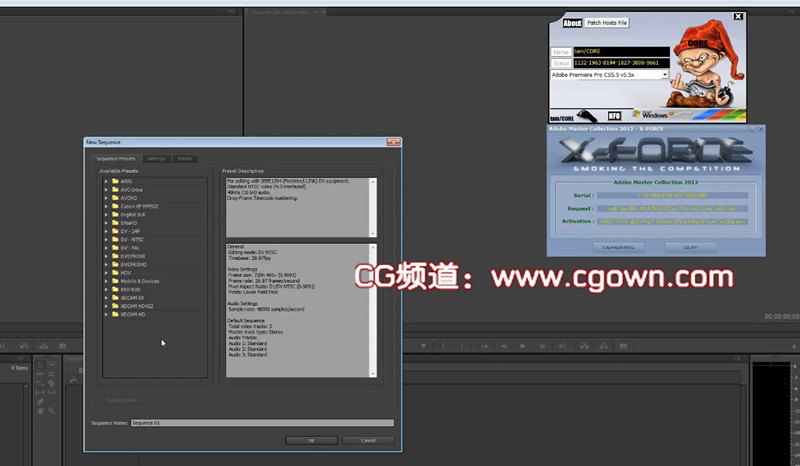Click the X-FORCE Activation field
The height and width of the screenshot is (466, 800).
pos(672,222)
